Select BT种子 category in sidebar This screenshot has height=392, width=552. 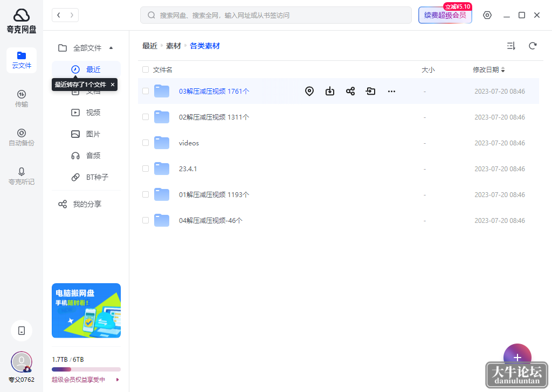[x=86, y=177]
